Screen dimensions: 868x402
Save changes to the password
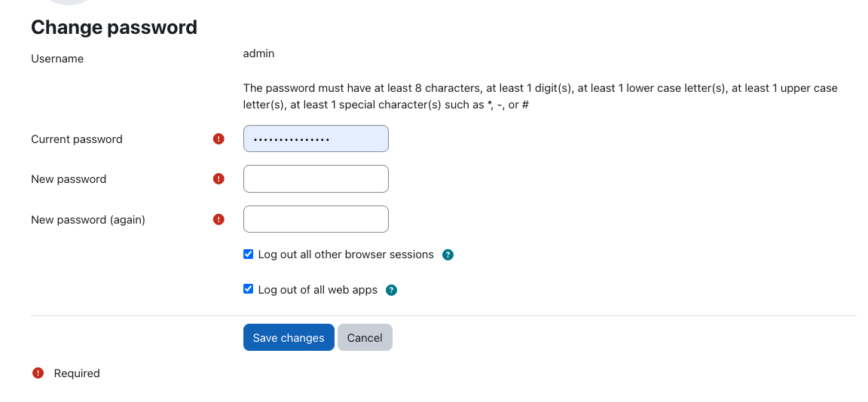point(289,337)
